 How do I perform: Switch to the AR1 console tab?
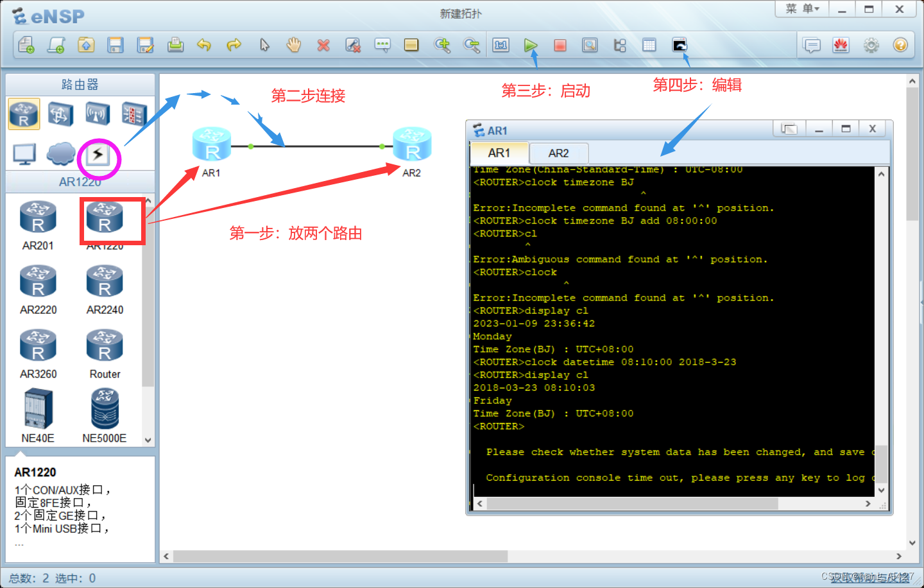pos(499,153)
